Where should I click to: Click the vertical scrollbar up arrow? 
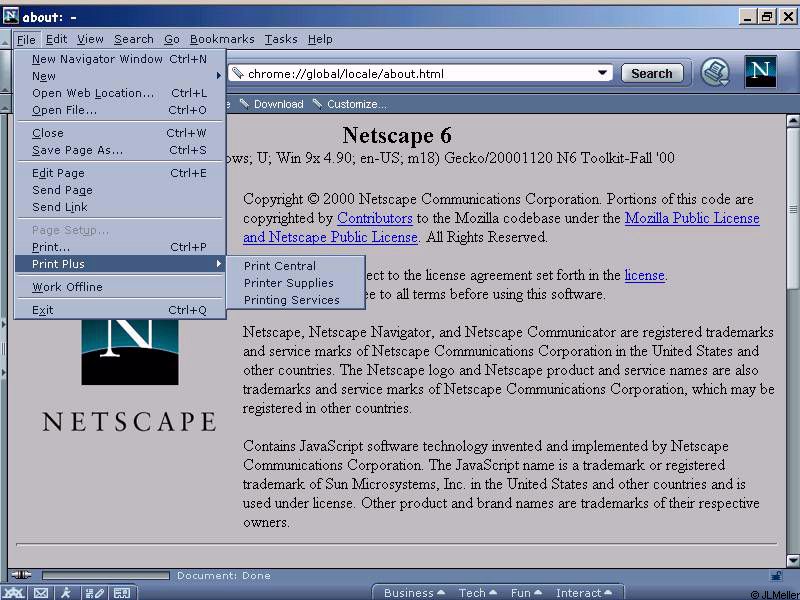[793, 121]
